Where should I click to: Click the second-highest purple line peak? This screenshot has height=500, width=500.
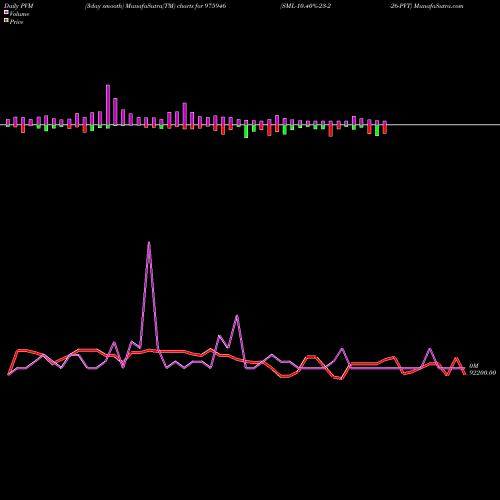click(237, 316)
